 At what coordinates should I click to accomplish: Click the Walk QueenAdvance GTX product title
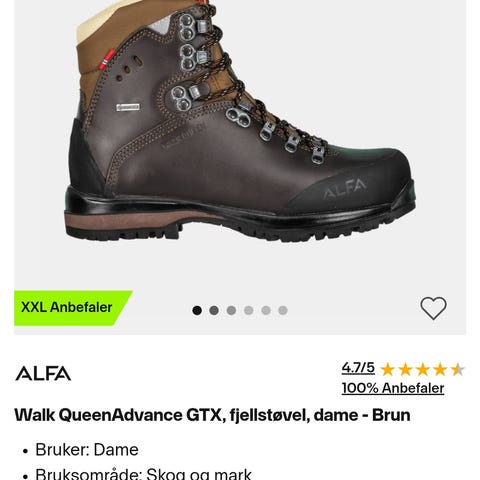[x=212, y=415]
